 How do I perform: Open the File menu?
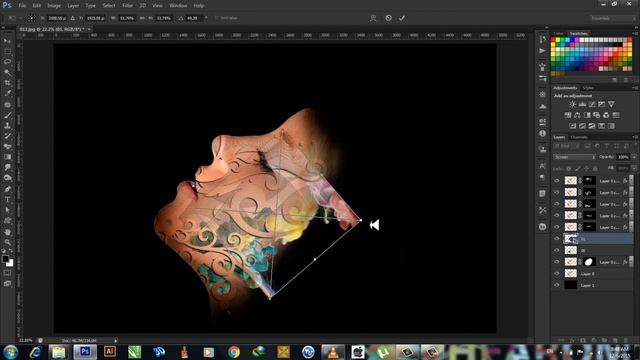click(22, 6)
